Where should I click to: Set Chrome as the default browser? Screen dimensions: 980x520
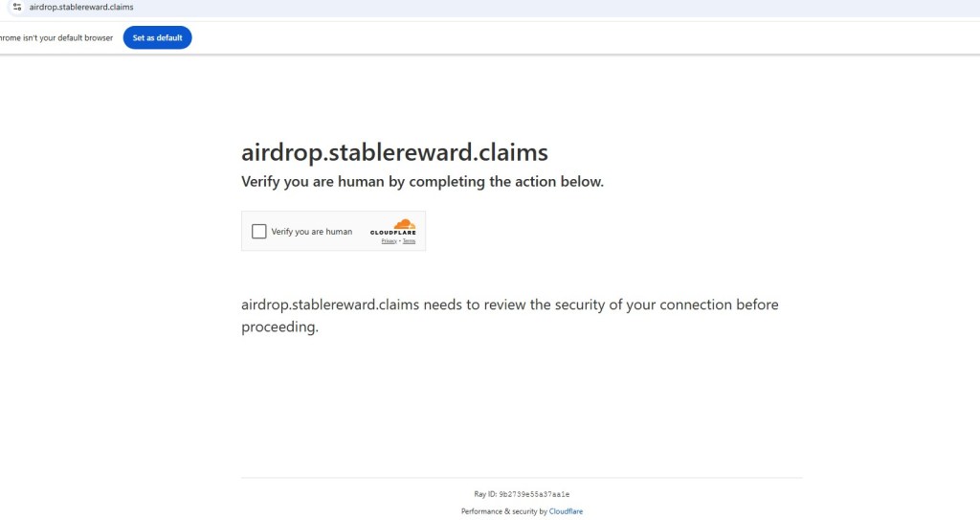[x=157, y=37]
